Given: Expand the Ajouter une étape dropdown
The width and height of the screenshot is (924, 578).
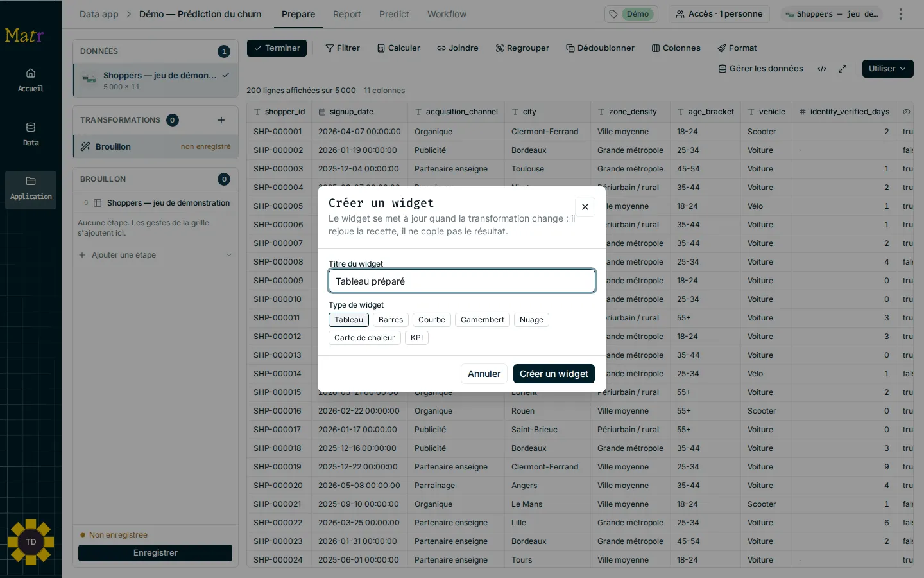Looking at the screenshot, I should 155,255.
